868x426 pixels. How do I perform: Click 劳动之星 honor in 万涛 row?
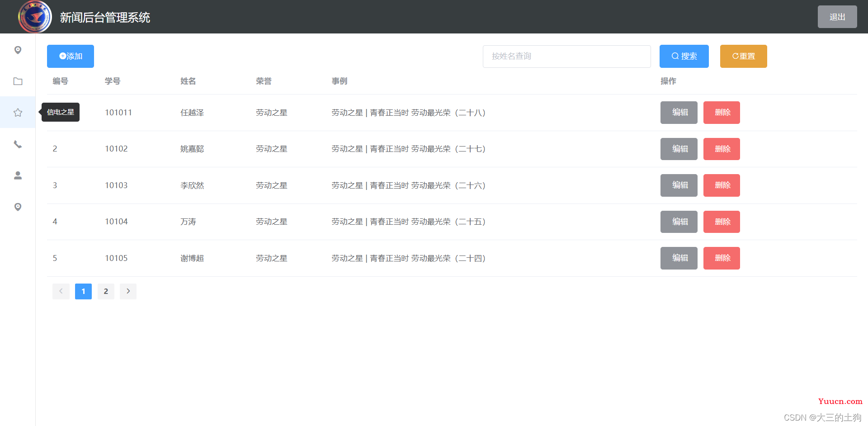click(x=272, y=222)
